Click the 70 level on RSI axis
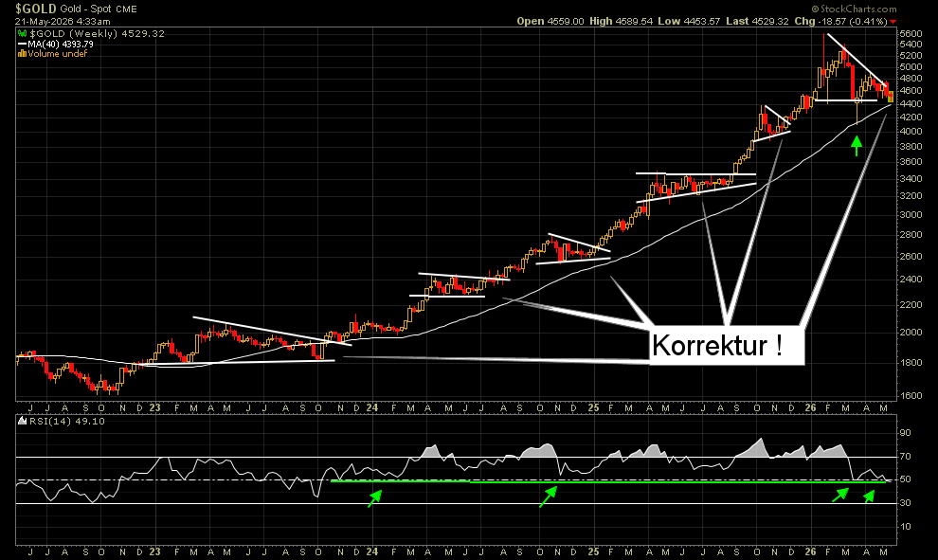The width and height of the screenshot is (938, 560). click(x=905, y=457)
